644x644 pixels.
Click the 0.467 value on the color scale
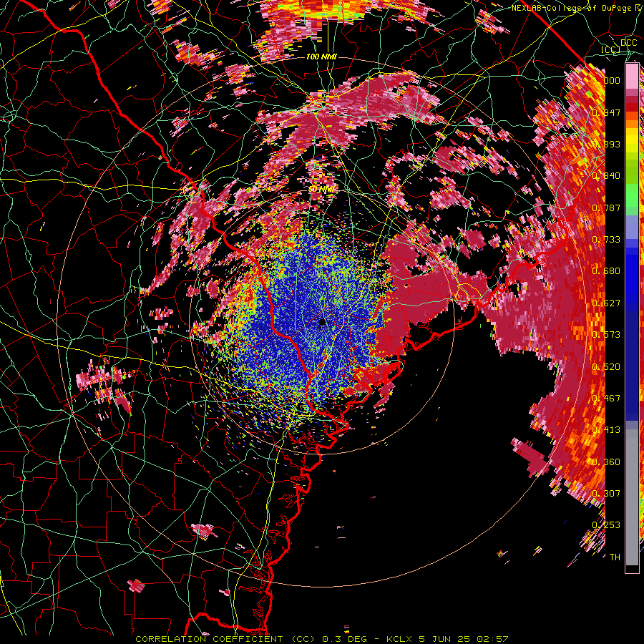pos(606,399)
